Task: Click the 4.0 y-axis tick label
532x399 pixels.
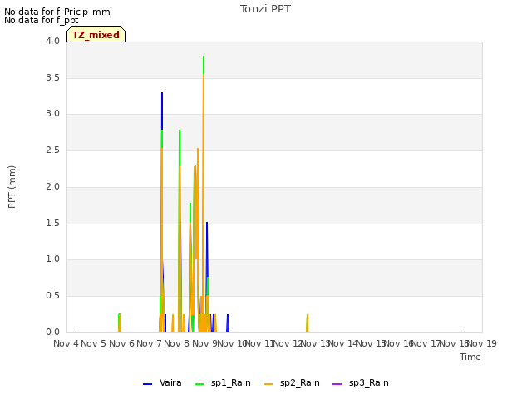Action: [x=52, y=41]
